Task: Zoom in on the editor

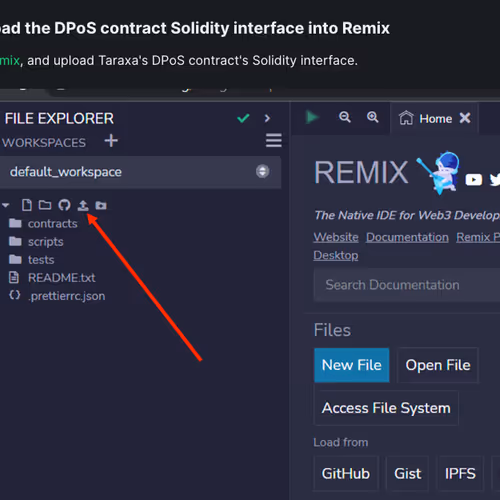Action: tap(372, 117)
